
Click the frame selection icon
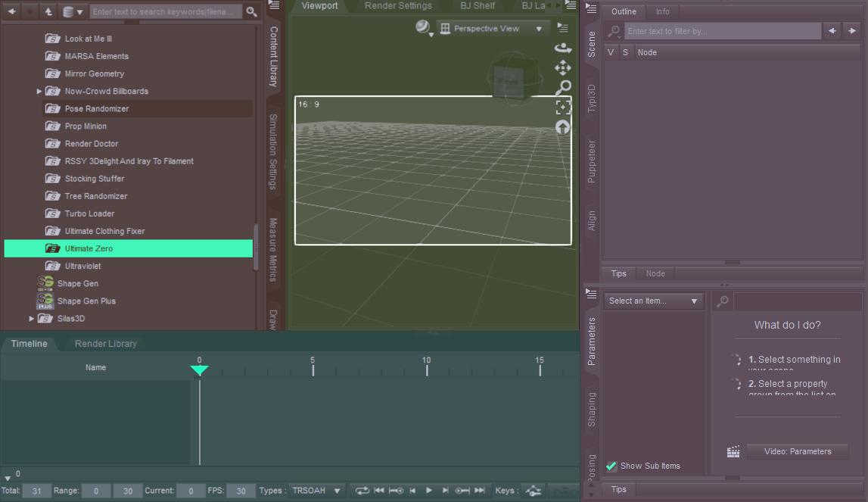[x=563, y=107]
